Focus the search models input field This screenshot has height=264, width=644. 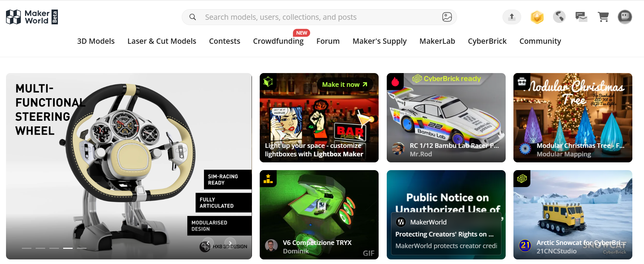[319, 17]
